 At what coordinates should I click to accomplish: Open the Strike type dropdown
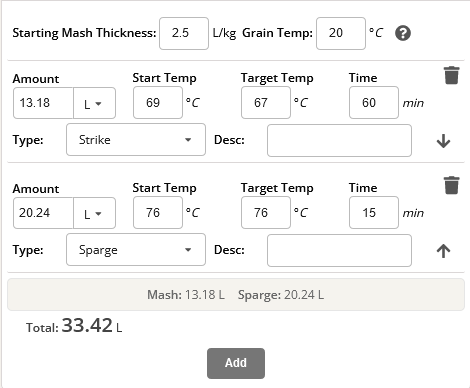tap(136, 140)
